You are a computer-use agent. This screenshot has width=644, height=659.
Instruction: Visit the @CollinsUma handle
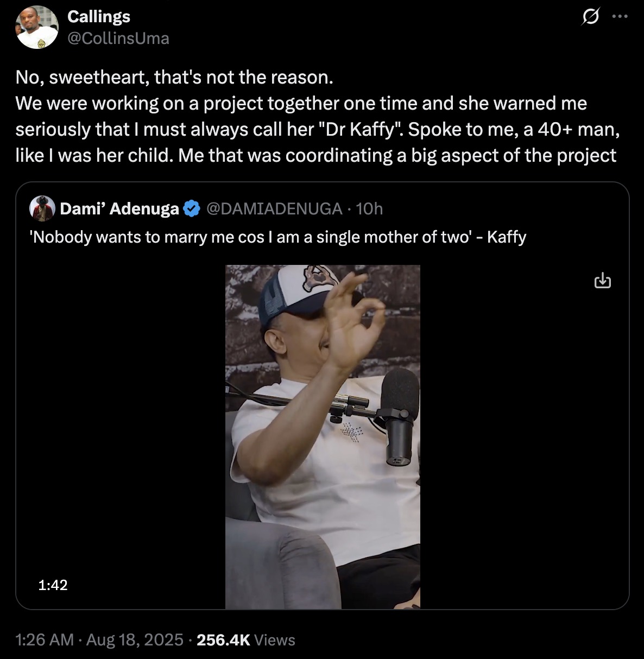point(118,38)
